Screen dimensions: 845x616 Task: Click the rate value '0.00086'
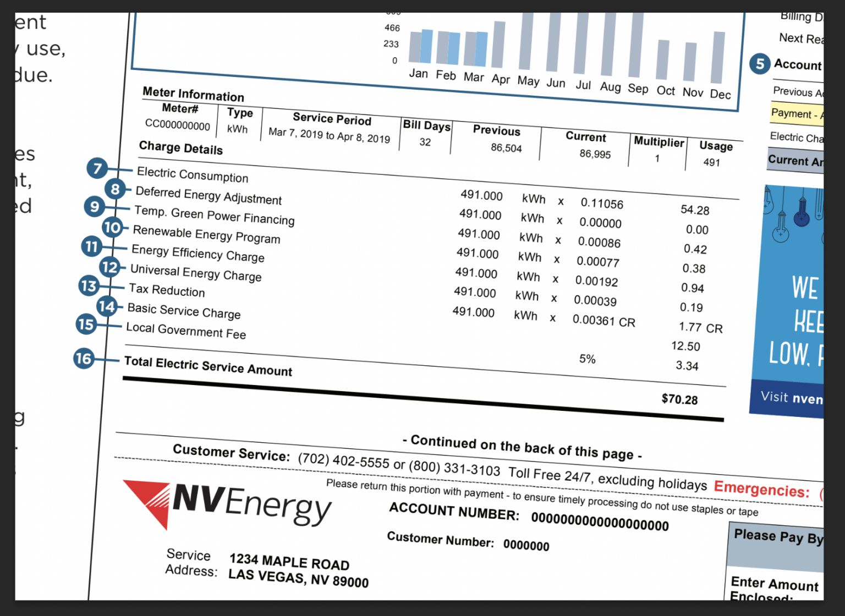coord(599,243)
